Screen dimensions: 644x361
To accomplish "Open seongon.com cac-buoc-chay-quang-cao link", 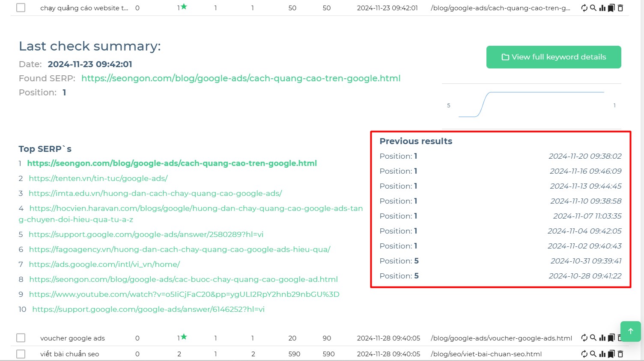I will click(x=184, y=279).
